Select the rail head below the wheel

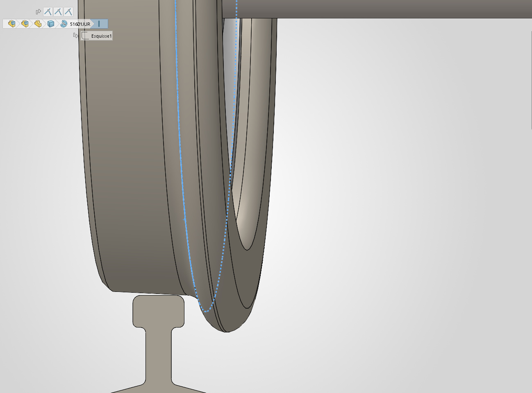click(158, 311)
